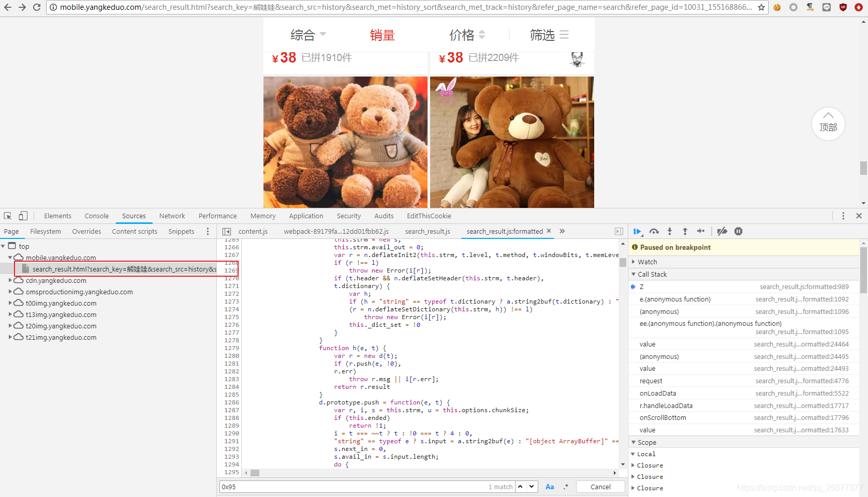Select r.handleLoadData call stack frame

pos(743,406)
